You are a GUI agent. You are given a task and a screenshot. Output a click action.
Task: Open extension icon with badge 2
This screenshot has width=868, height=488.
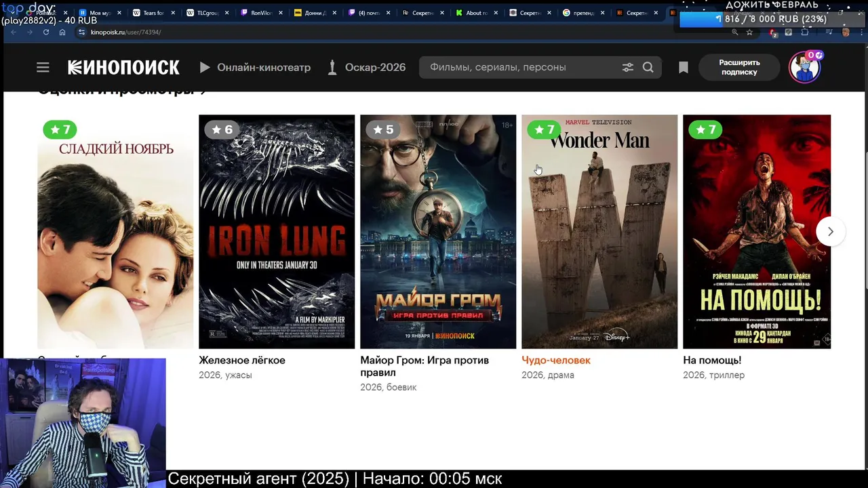tap(773, 33)
